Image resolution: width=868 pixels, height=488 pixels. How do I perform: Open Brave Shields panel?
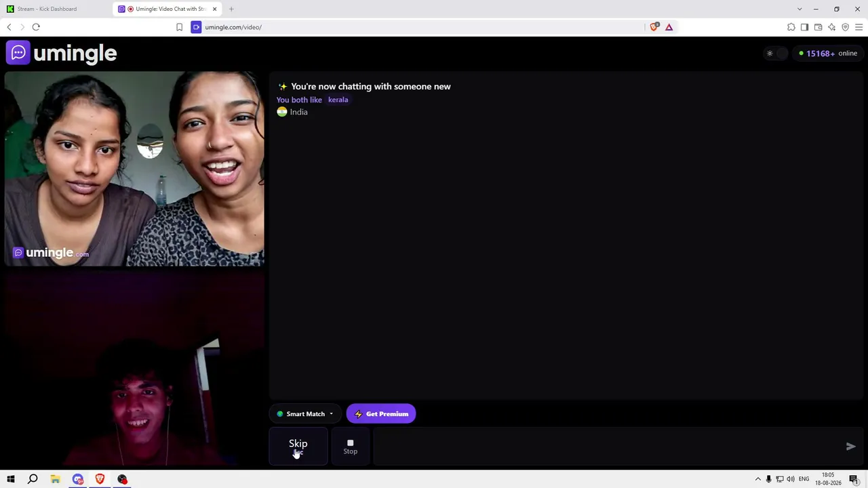[654, 27]
